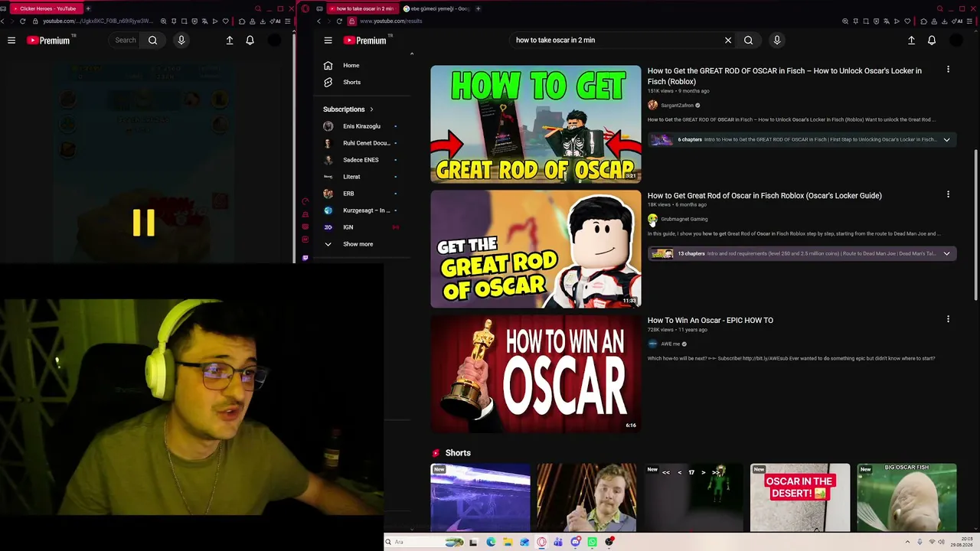Open 'How To Win An Oscar - EPIC HOW TO' title
The height and width of the screenshot is (551, 980).
710,320
